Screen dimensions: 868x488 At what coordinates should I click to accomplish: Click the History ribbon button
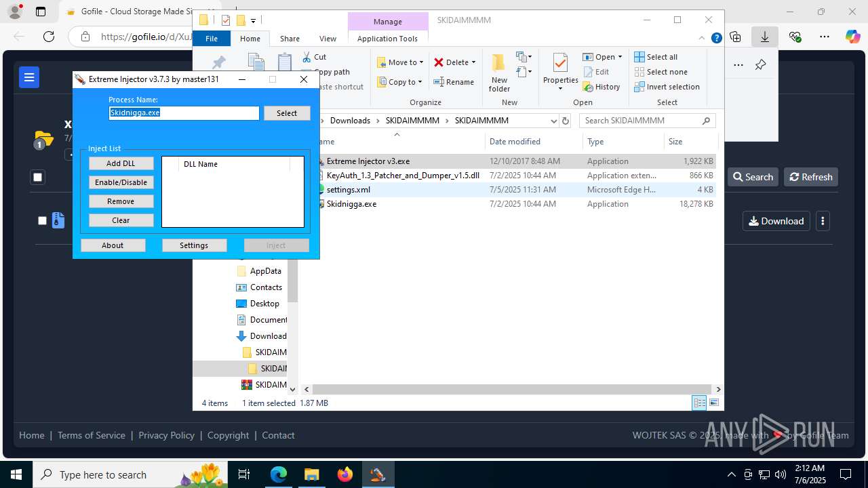click(601, 87)
